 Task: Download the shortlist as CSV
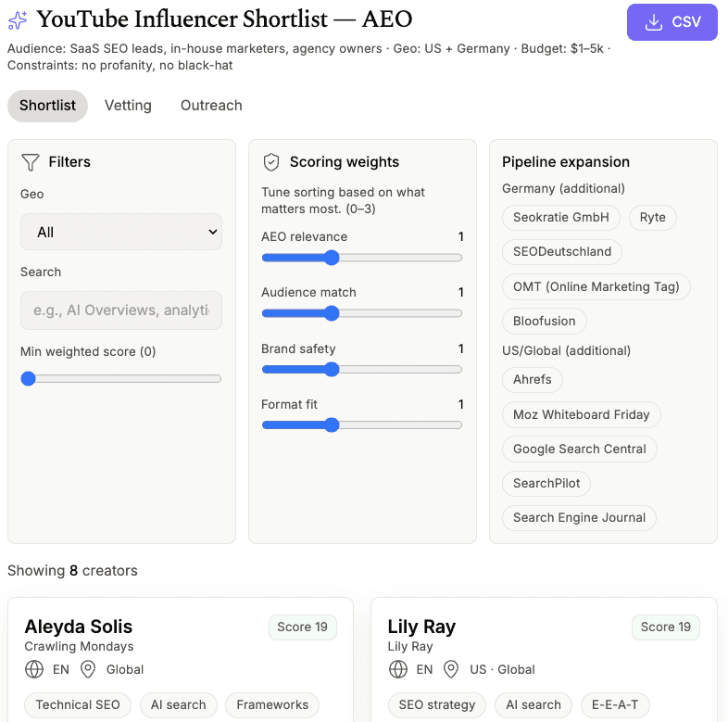672,22
